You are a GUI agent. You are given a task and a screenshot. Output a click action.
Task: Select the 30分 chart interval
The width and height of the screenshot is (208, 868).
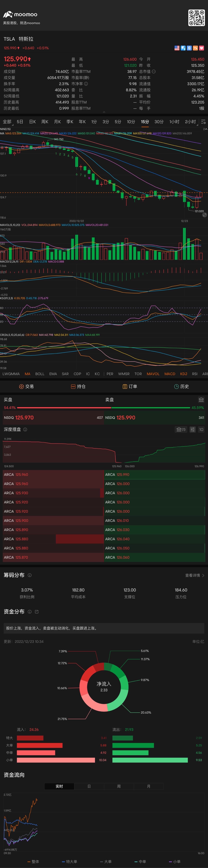[x=159, y=122]
